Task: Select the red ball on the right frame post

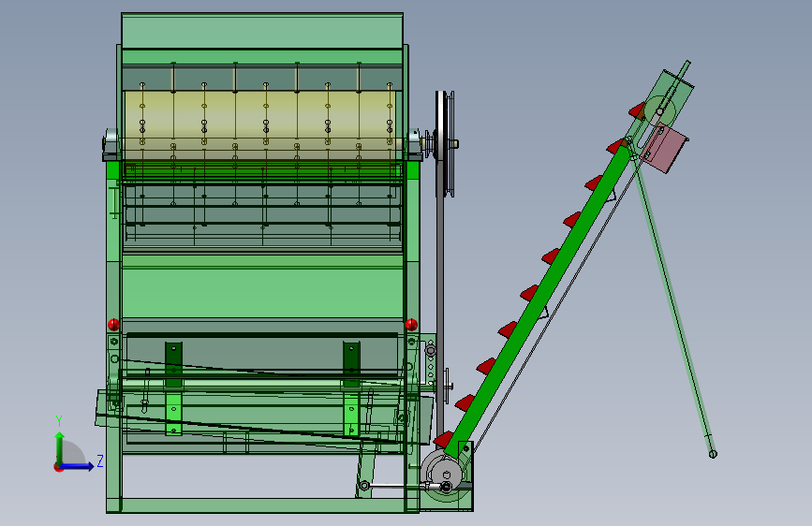Action: tap(411, 325)
